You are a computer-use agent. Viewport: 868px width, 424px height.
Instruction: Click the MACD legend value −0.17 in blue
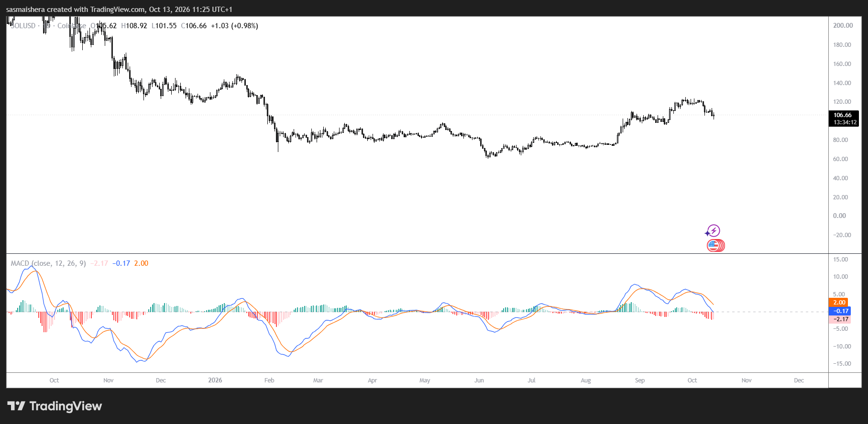pos(121,263)
